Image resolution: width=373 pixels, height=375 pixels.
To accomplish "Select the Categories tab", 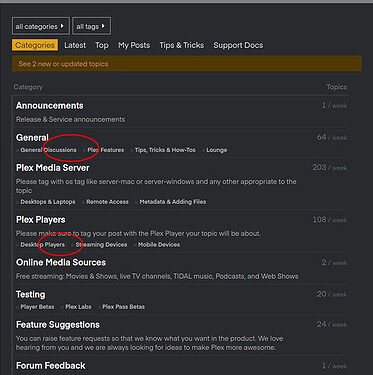I will point(35,45).
